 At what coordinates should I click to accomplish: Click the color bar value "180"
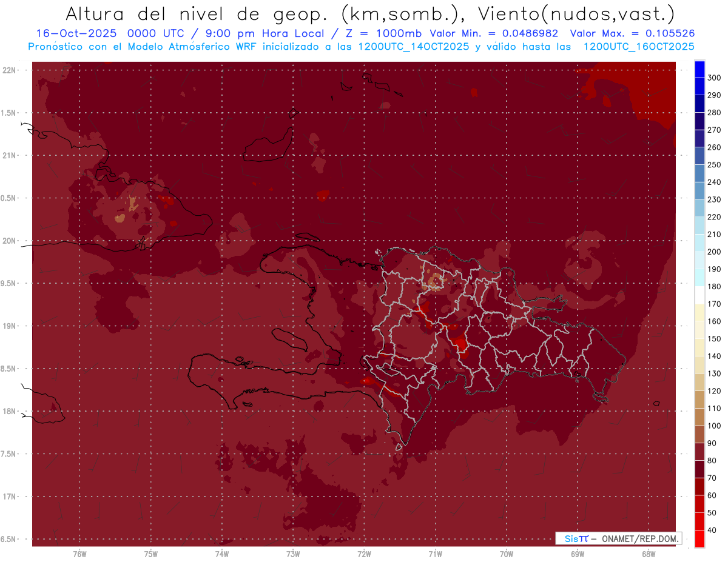[x=714, y=287]
